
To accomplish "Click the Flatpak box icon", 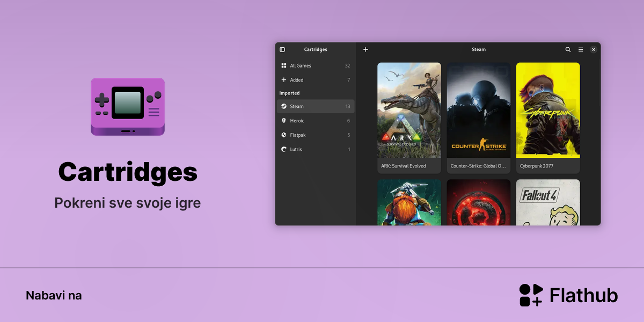I will 284,135.
